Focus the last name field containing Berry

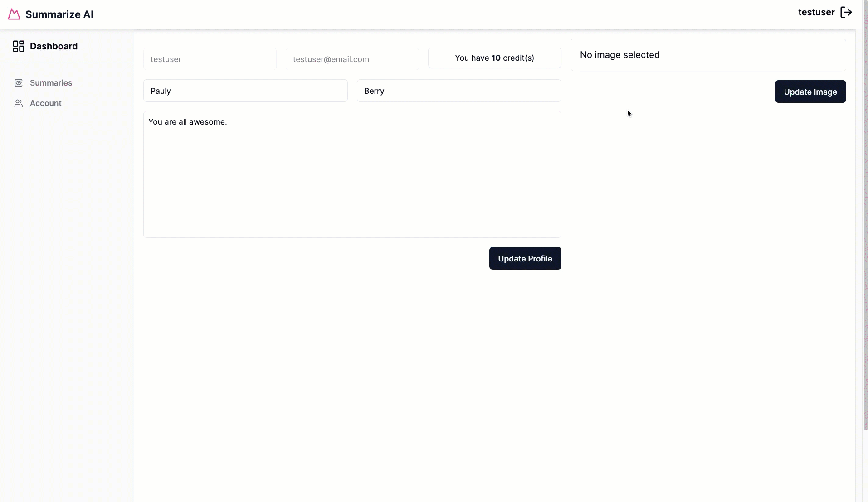pyautogui.click(x=459, y=91)
